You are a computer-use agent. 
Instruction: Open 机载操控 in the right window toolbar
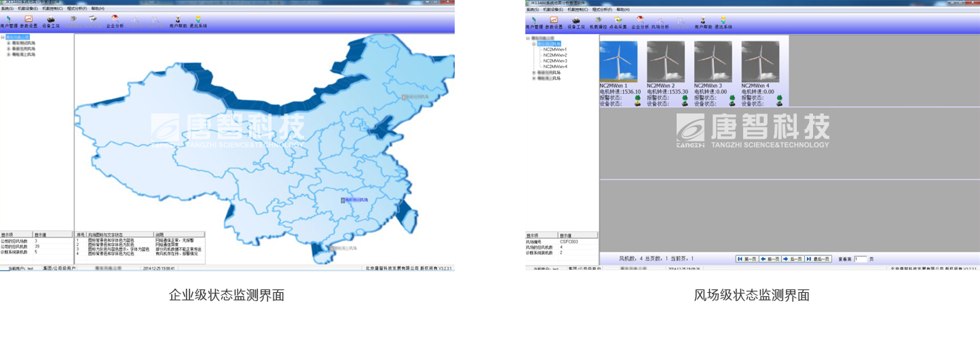click(x=597, y=22)
